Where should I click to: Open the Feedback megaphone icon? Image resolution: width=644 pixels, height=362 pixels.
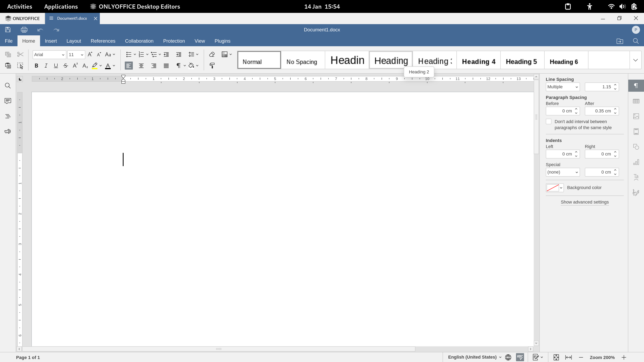(8, 131)
